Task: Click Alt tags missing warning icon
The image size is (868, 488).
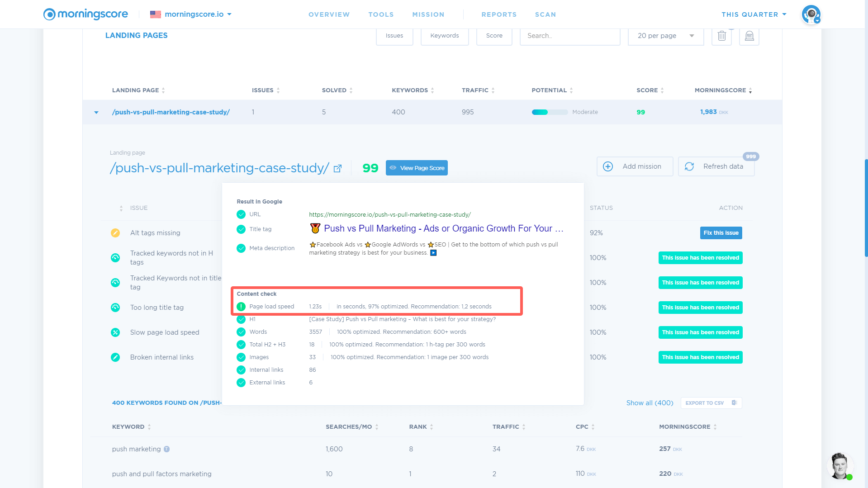Action: (115, 233)
